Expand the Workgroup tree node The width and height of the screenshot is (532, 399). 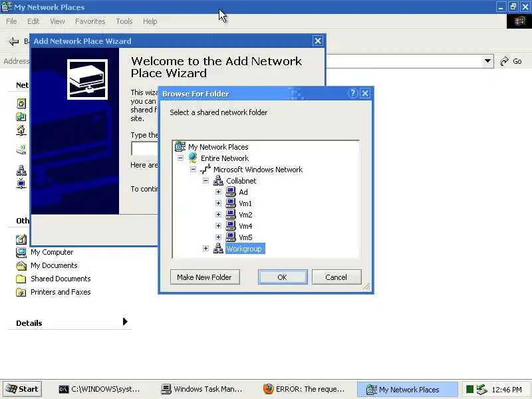click(205, 248)
